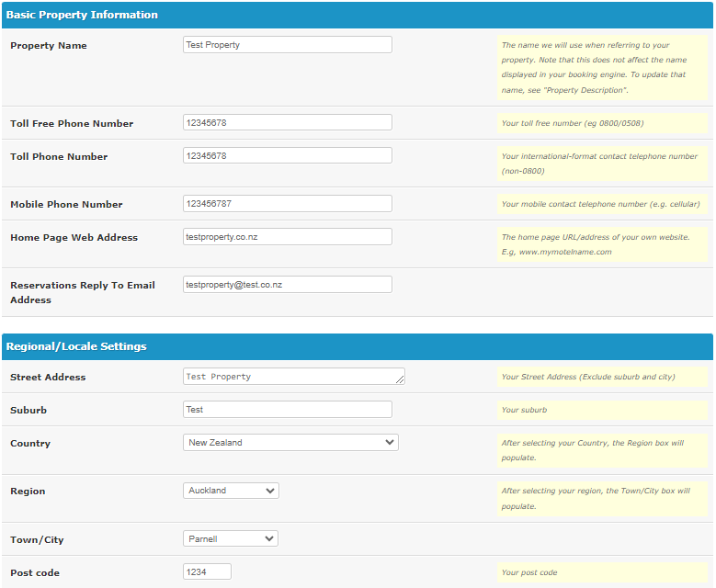Click the Property Name label
The image size is (716, 588).
click(49, 46)
